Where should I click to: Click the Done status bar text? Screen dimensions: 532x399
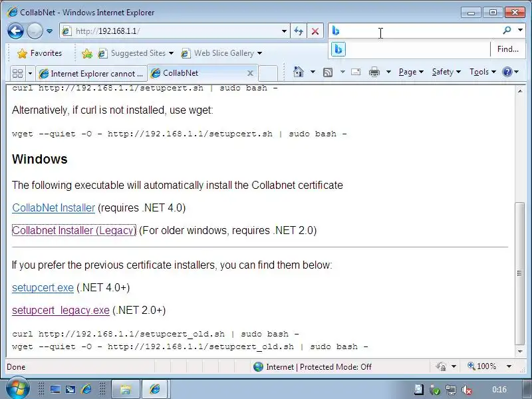[16, 367]
